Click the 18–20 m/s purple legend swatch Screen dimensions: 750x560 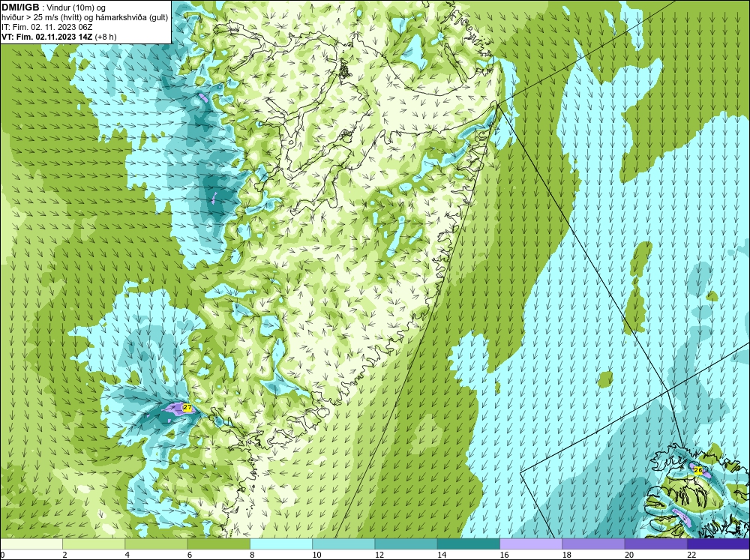(593, 544)
